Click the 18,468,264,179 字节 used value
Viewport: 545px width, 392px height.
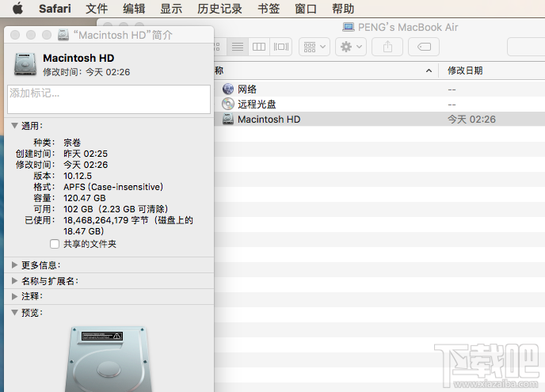[128, 226]
